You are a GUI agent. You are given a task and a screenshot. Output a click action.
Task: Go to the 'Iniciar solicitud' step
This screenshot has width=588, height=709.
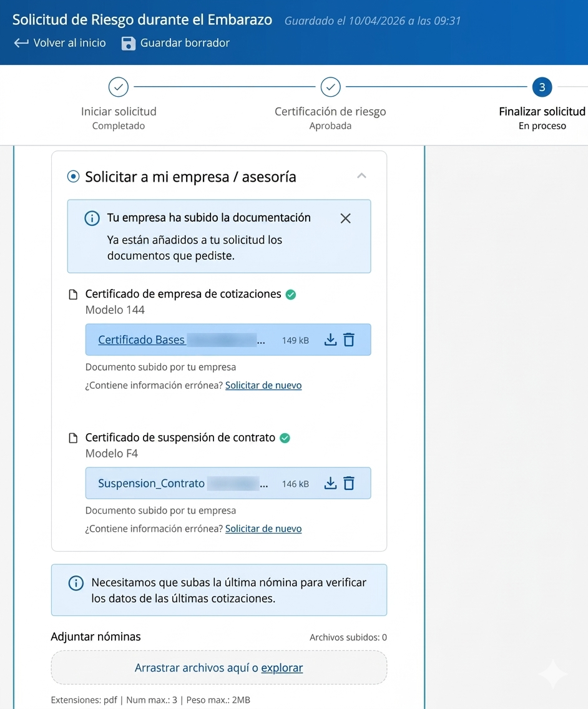(x=119, y=87)
